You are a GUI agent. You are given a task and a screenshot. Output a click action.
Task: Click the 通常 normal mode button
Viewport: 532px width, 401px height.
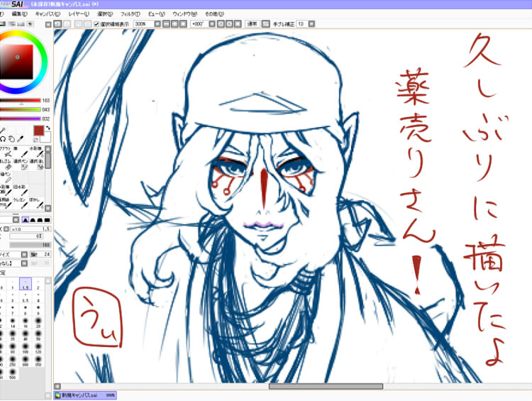pyautogui.click(x=252, y=24)
